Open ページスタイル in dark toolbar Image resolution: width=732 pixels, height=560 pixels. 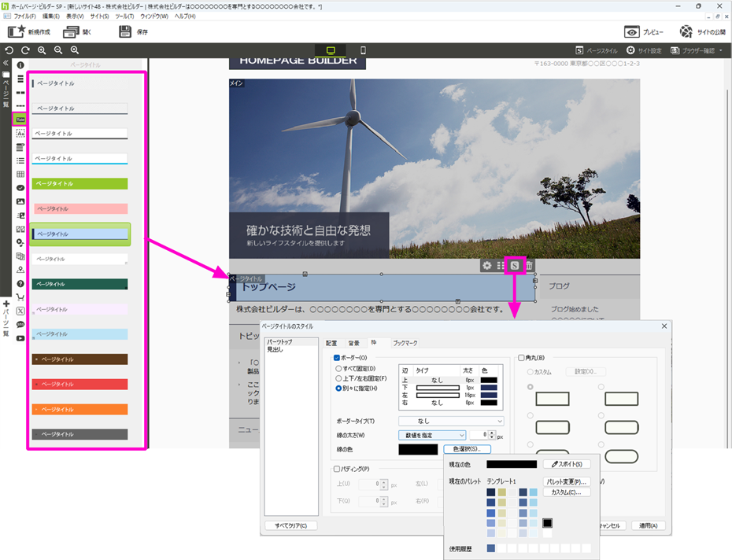(596, 50)
